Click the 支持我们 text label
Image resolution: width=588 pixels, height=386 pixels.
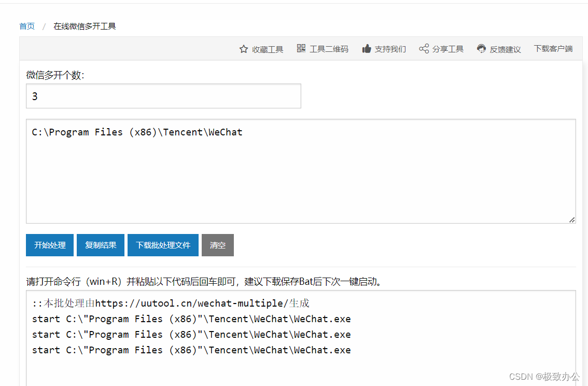tap(390, 49)
